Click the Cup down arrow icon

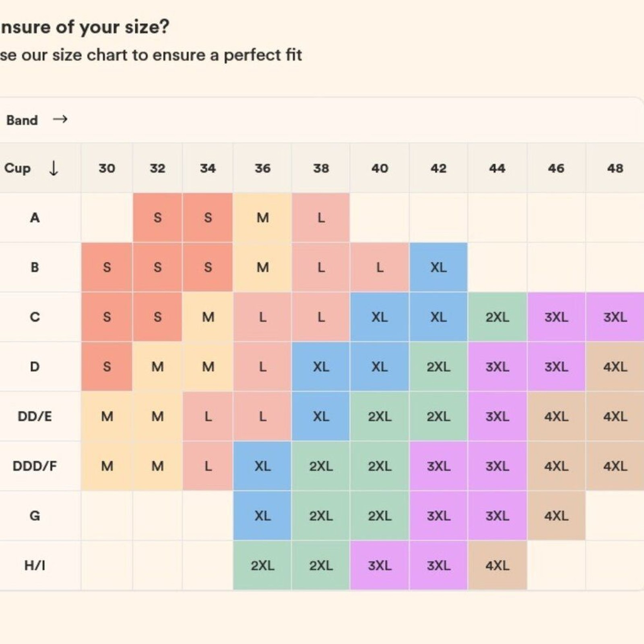(x=54, y=168)
